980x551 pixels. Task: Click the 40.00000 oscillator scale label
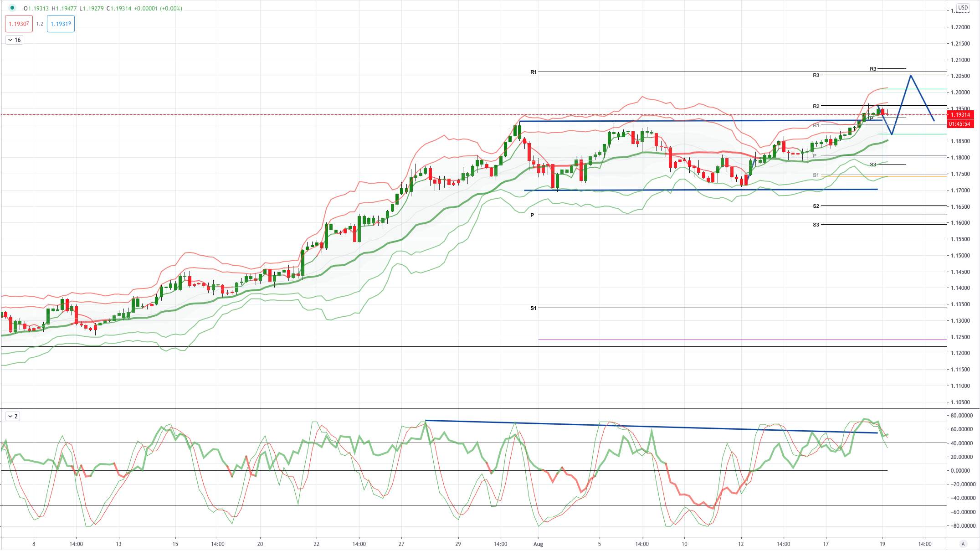pyautogui.click(x=961, y=443)
